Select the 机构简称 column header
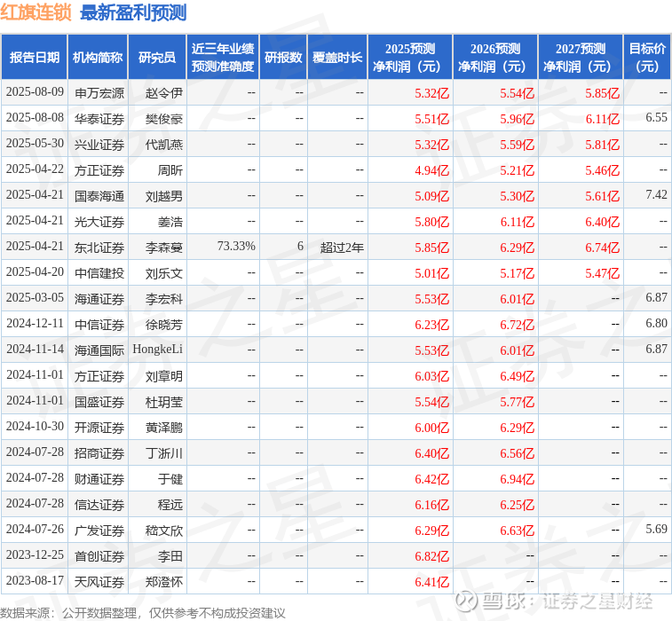This screenshot has width=672, height=621. pos(98,58)
